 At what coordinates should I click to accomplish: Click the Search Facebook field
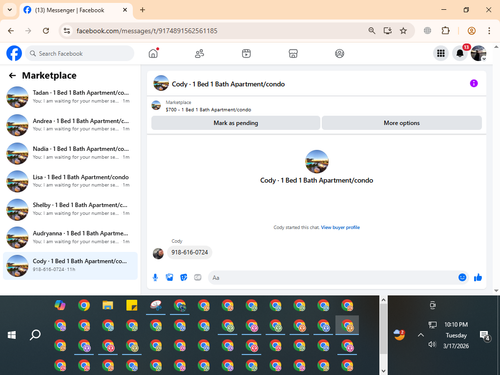[x=80, y=53]
